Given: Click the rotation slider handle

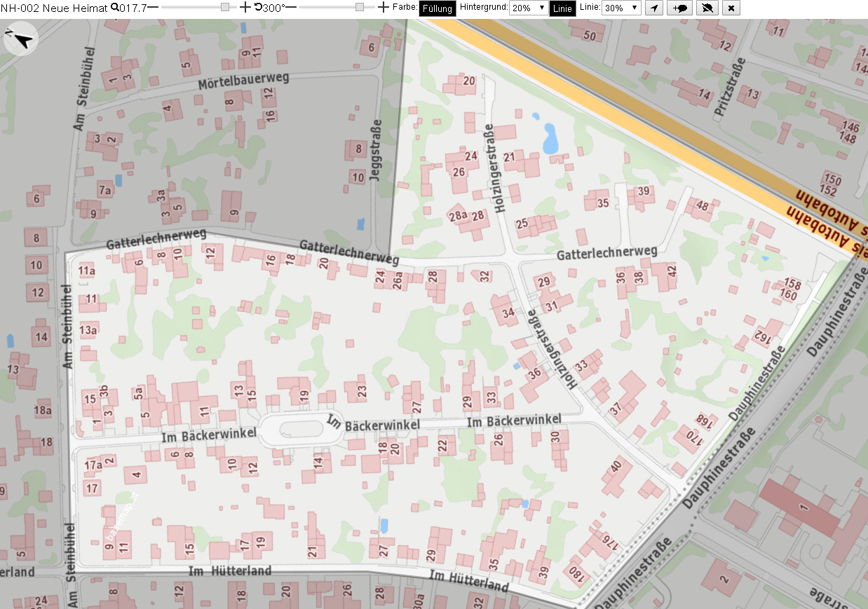Looking at the screenshot, I should [x=360, y=7].
